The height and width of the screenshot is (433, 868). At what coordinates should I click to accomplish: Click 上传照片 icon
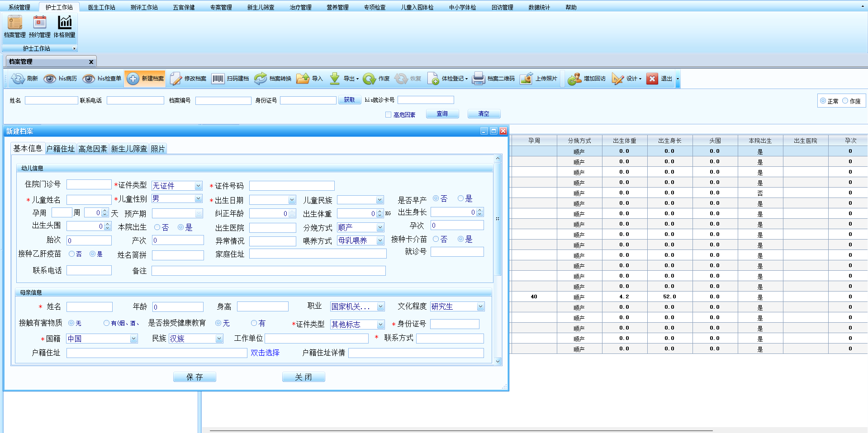(526, 79)
